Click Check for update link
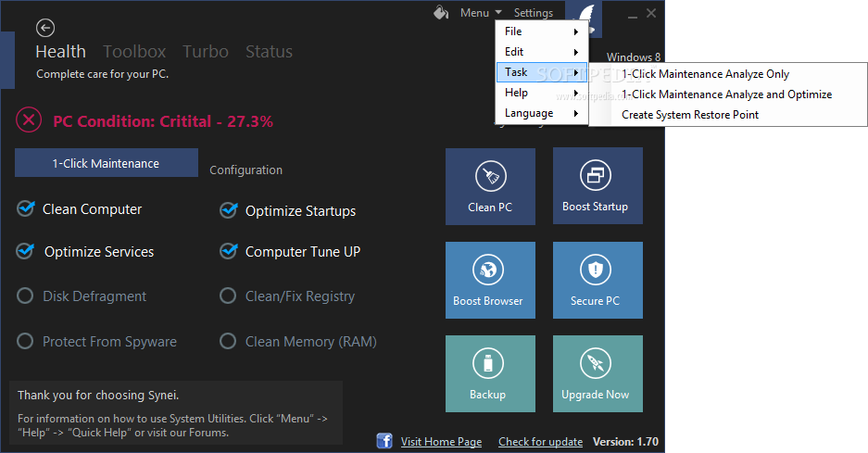 pos(540,441)
